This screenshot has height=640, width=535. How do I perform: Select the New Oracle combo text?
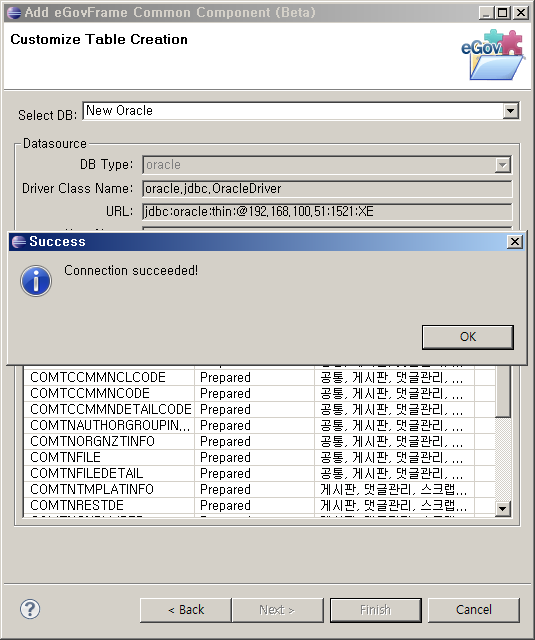coord(120,111)
